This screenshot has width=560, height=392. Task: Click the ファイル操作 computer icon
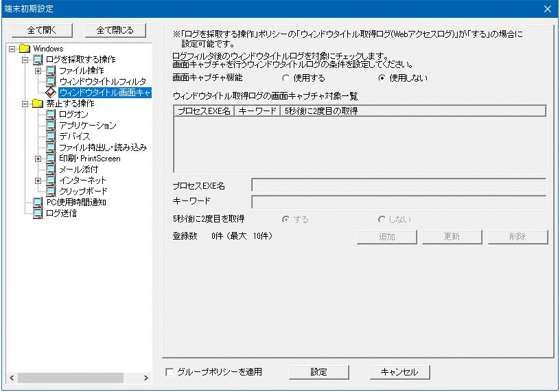point(51,71)
